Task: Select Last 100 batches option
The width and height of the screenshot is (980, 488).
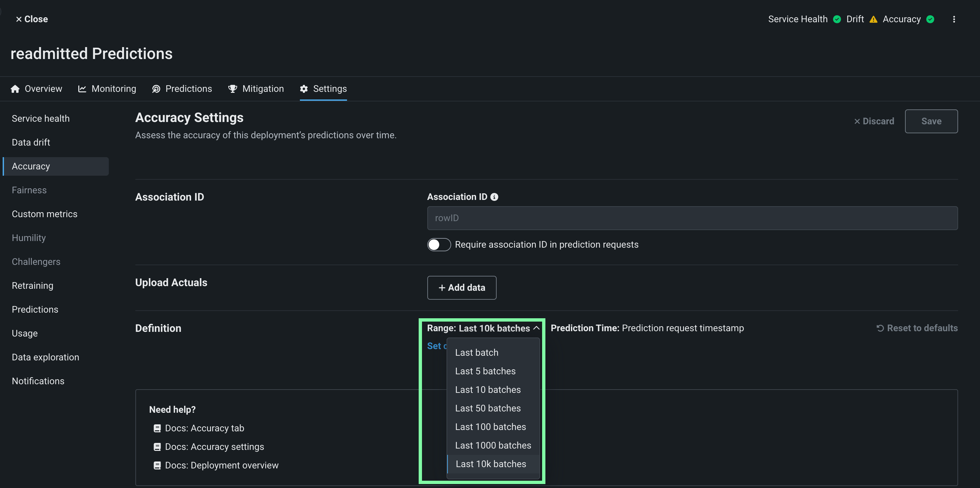Action: (490, 427)
